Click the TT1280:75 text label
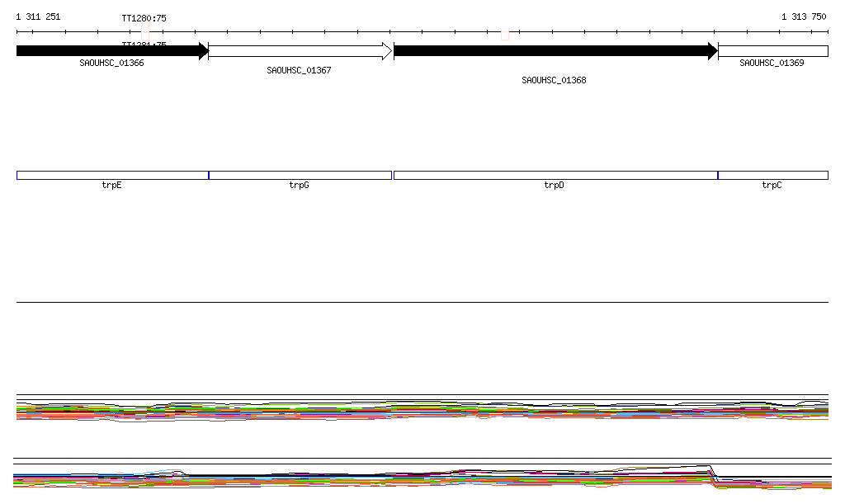This screenshot has height=504, width=845. (x=144, y=18)
